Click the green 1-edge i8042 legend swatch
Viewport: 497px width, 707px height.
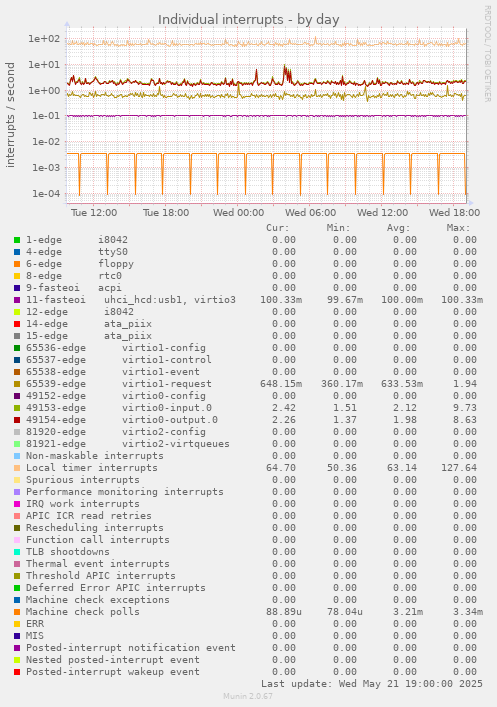point(17,240)
